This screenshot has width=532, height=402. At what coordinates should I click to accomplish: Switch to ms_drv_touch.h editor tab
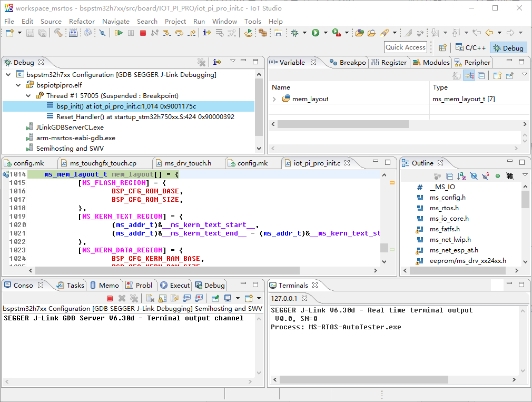click(x=188, y=163)
